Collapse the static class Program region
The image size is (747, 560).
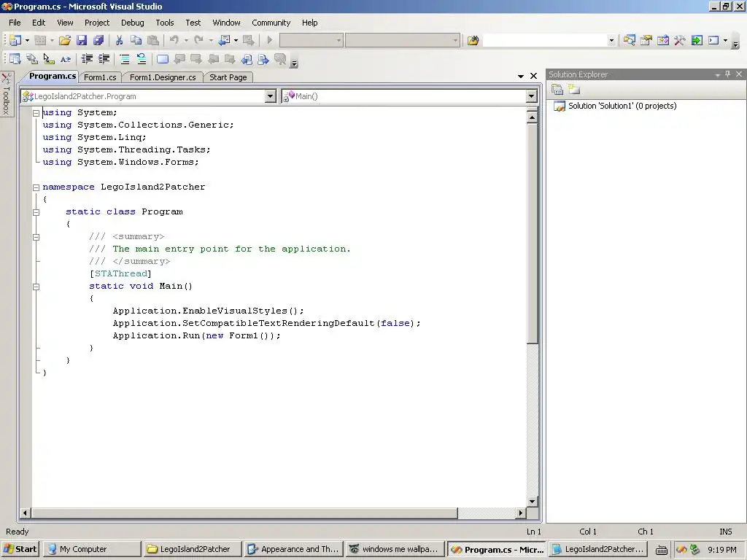click(x=36, y=212)
